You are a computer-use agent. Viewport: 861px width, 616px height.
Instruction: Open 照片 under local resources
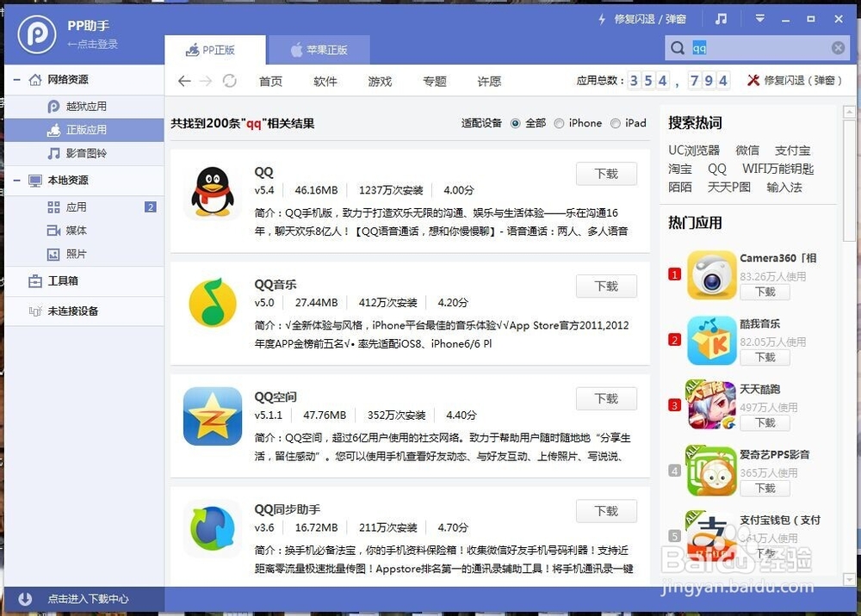(84, 254)
